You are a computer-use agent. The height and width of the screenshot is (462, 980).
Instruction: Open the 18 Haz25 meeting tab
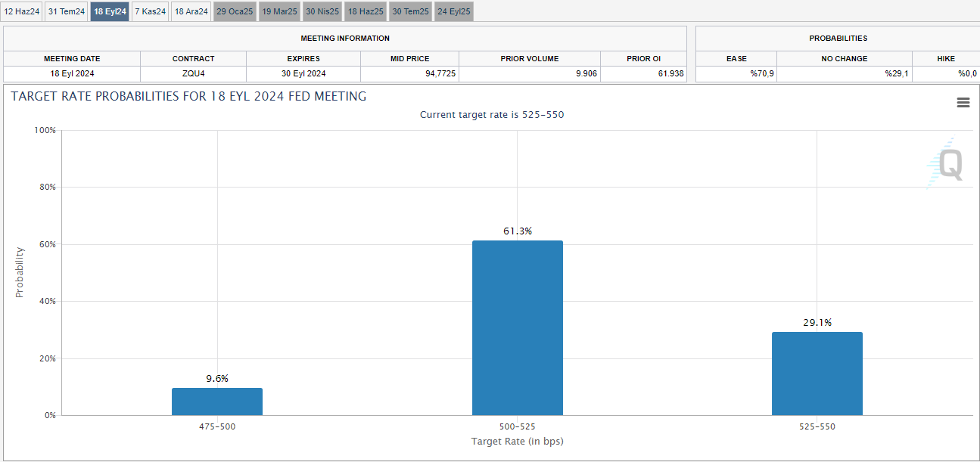[x=366, y=11]
